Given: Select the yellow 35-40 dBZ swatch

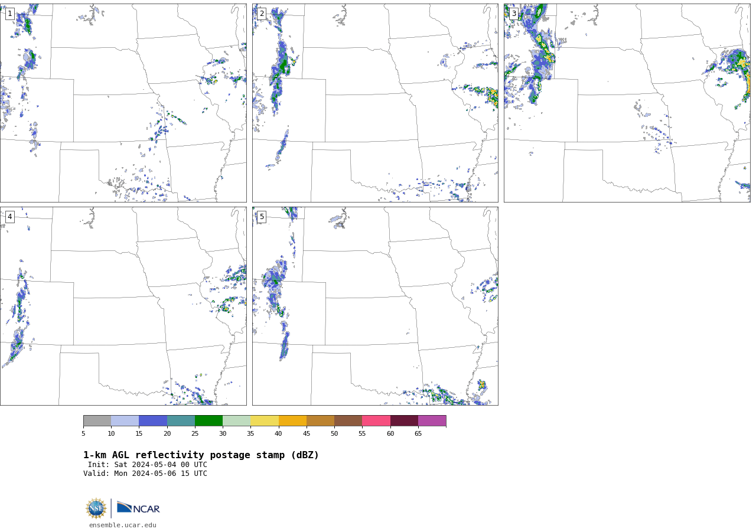Looking at the screenshot, I should (265, 421).
